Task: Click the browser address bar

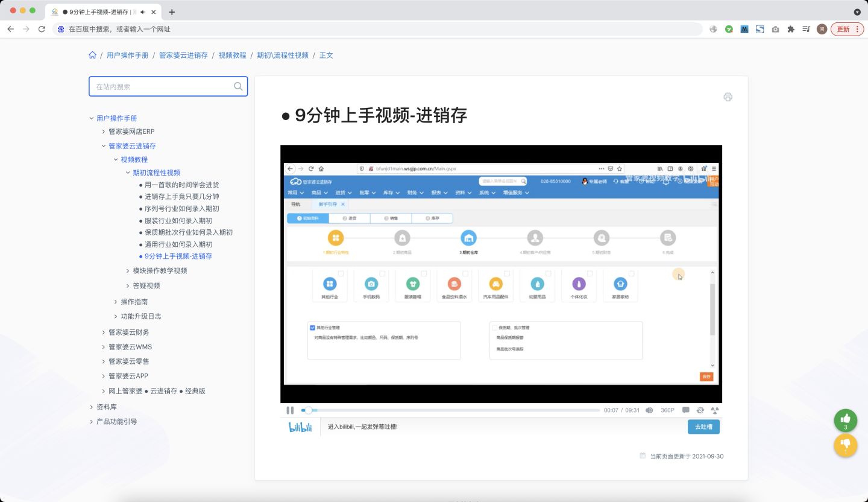Action: coord(378,29)
